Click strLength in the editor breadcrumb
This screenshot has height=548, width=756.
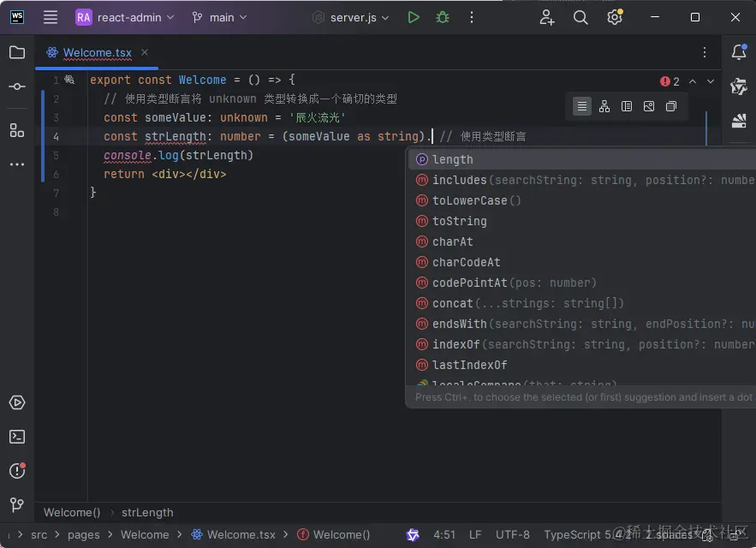[x=147, y=512]
